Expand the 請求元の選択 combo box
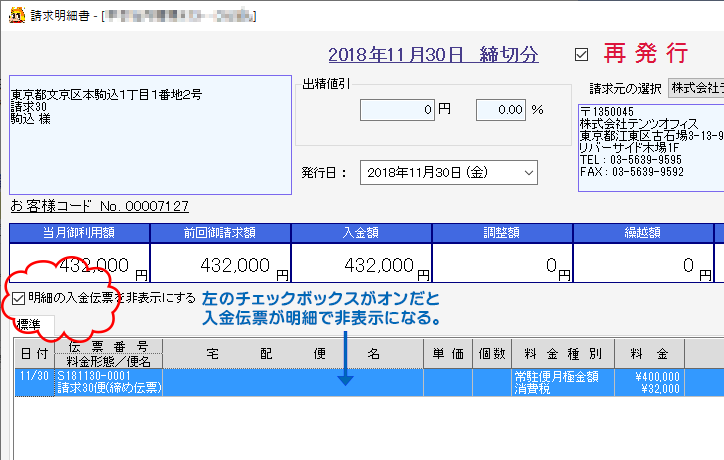This screenshot has height=460, width=724. tap(696, 88)
